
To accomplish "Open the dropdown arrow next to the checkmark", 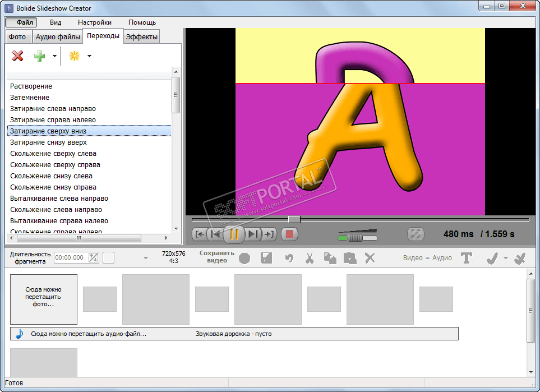I will coord(506,258).
